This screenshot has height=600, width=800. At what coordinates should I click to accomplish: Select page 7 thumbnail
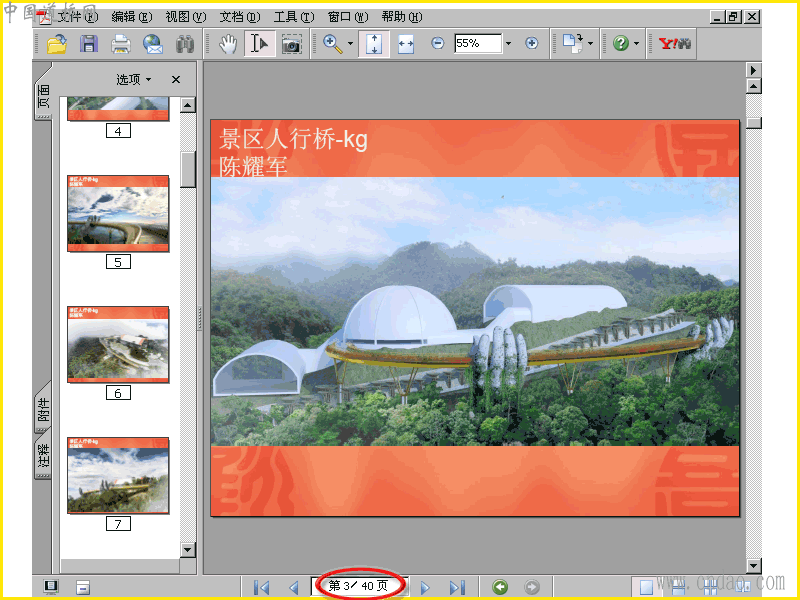coord(118,476)
